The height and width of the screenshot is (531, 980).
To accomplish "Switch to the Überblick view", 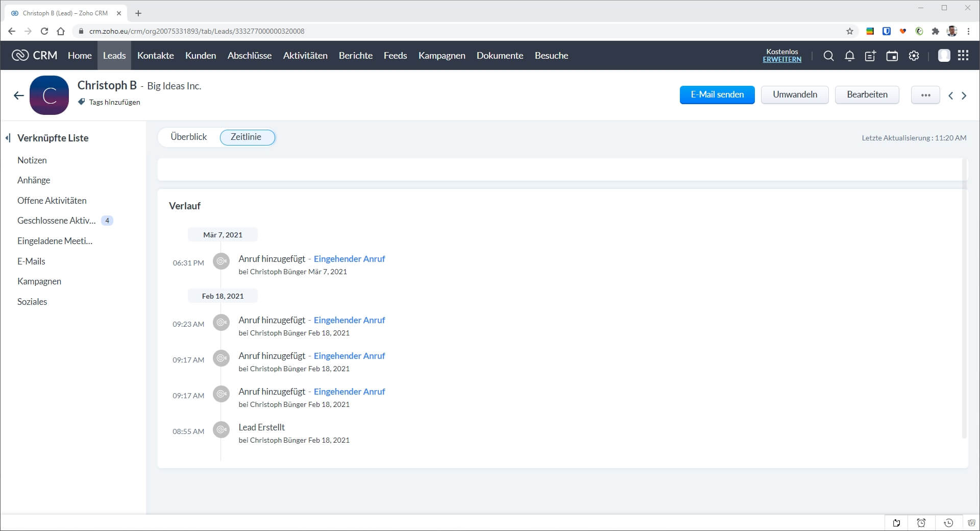I will (x=188, y=137).
